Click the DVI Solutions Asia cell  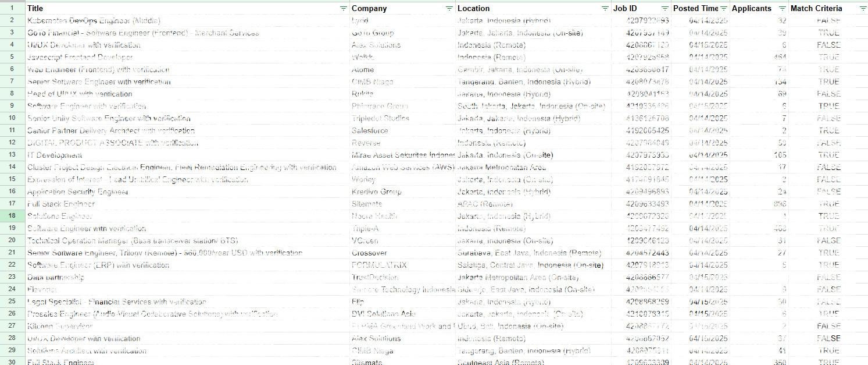tap(402, 314)
